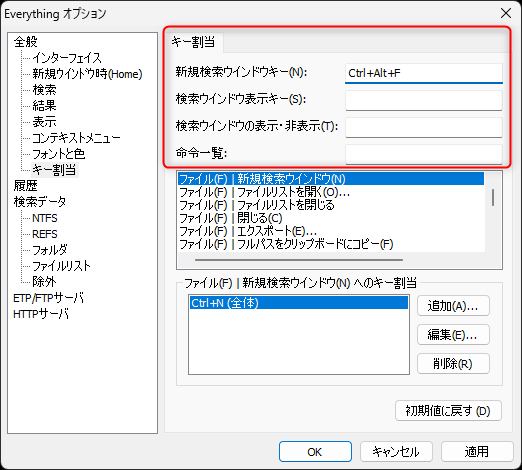Select the 検索 tree item under 全般
522x470 pixels.
click(44, 90)
